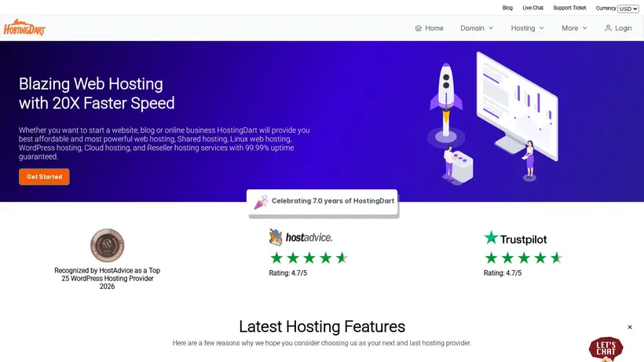Click the rocket illustration
The height and width of the screenshot is (362, 644).
tap(446, 103)
